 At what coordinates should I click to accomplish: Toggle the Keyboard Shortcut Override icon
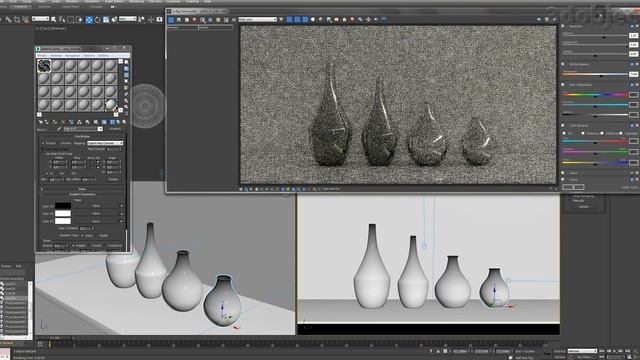coord(160,19)
